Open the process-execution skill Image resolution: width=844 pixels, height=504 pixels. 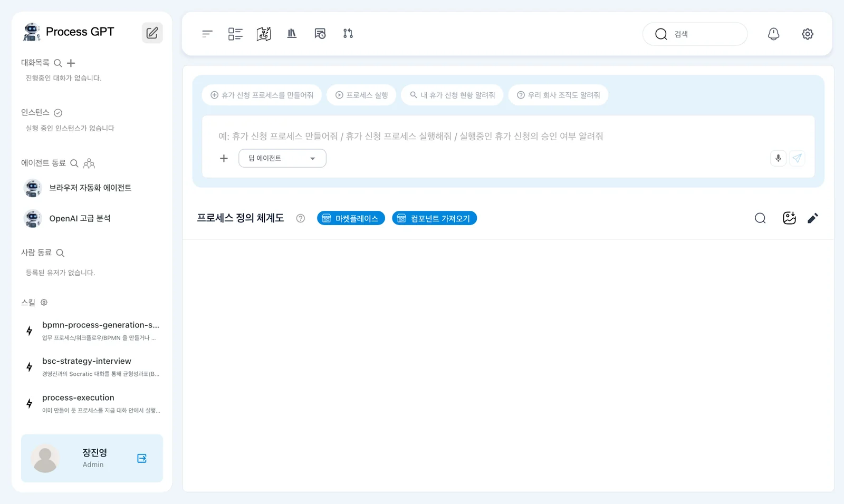[92, 403]
